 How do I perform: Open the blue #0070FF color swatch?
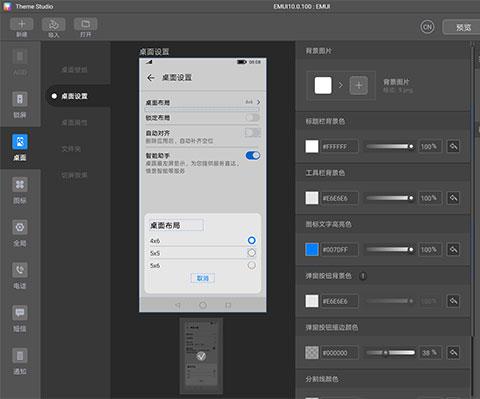(x=312, y=249)
